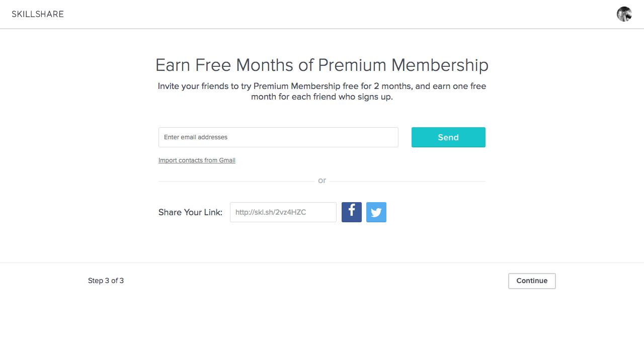Open the profile avatar menu
Screen dimensions: 644x353
tap(624, 14)
